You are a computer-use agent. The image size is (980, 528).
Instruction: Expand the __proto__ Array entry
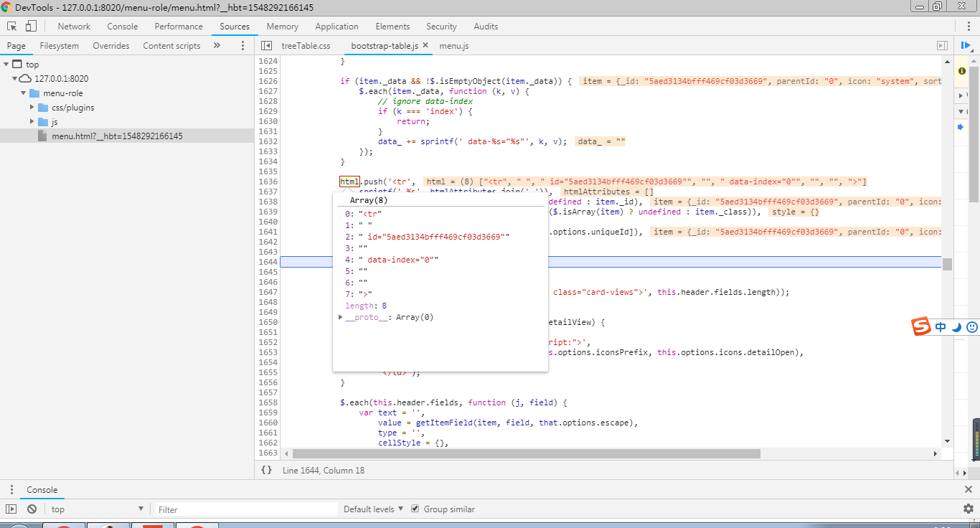tap(341, 317)
